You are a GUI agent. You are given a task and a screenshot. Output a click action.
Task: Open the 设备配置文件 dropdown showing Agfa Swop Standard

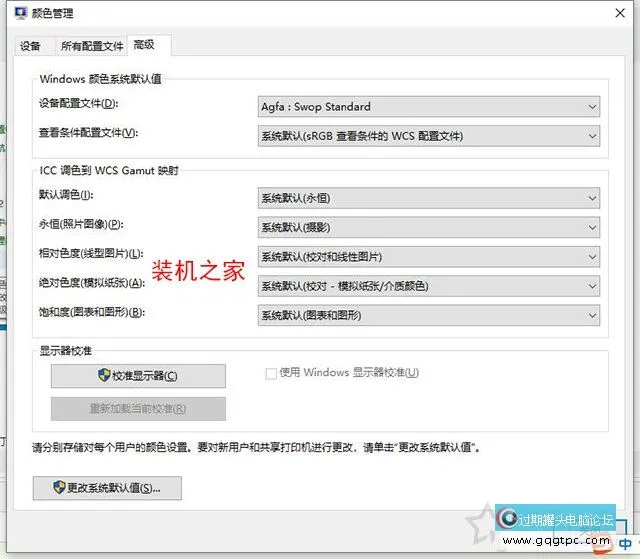(429, 106)
